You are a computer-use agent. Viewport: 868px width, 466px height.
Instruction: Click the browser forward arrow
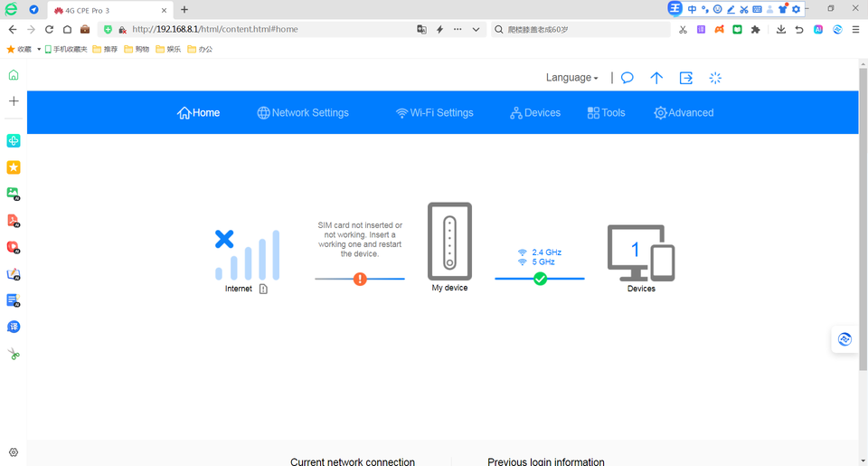(31, 29)
